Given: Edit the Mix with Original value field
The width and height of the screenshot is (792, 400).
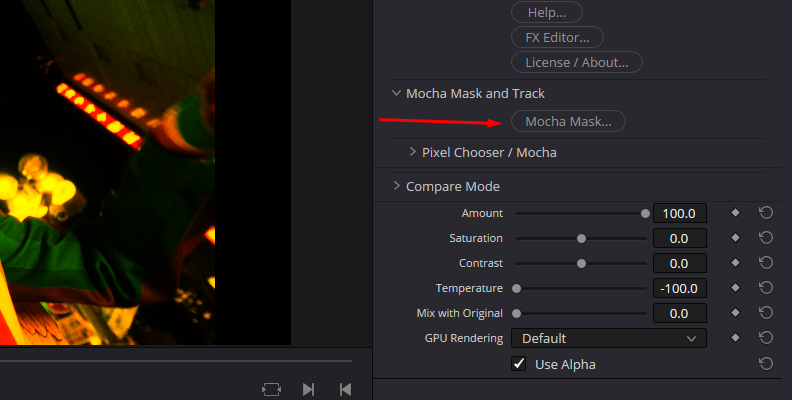Looking at the screenshot, I should click(x=679, y=313).
